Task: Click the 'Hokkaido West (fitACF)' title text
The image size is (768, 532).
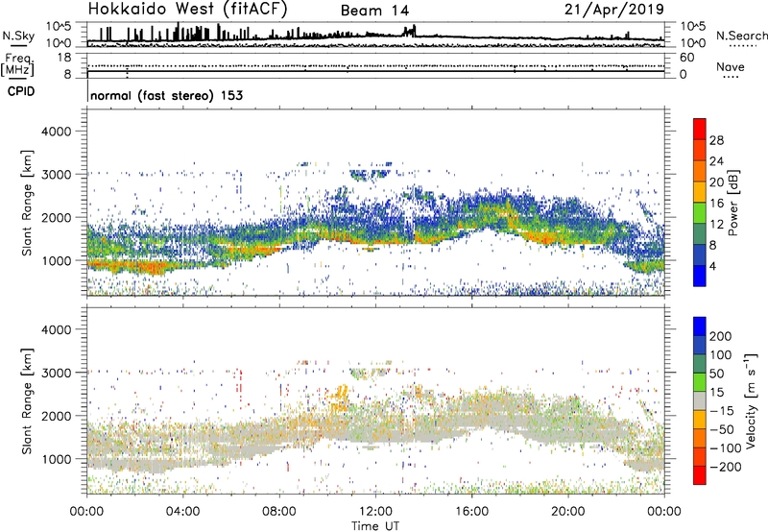Action: 187,9
